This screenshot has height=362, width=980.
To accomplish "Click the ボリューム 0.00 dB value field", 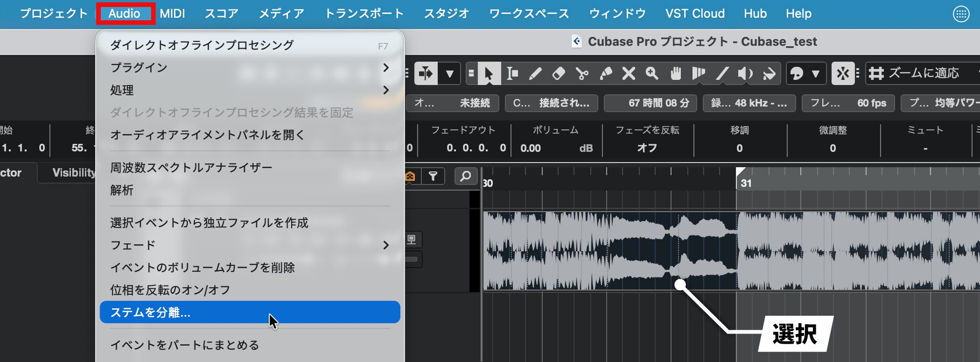I will click(x=555, y=148).
